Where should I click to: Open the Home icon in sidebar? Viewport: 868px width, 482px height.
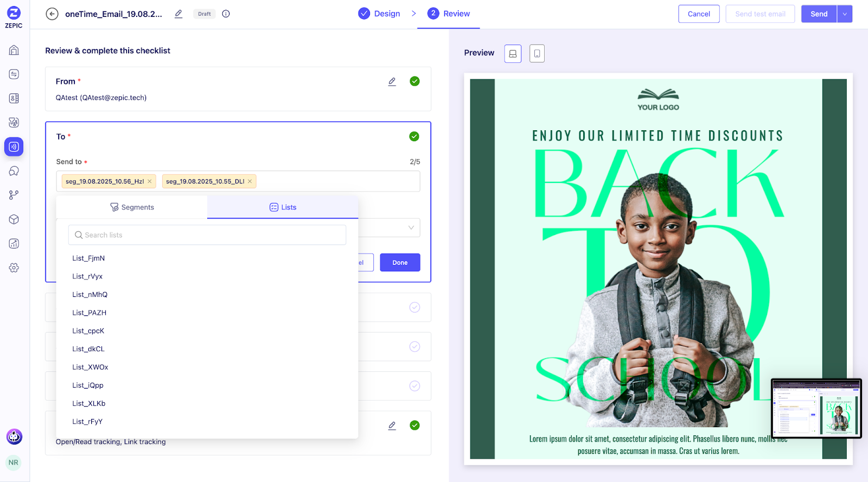point(14,50)
